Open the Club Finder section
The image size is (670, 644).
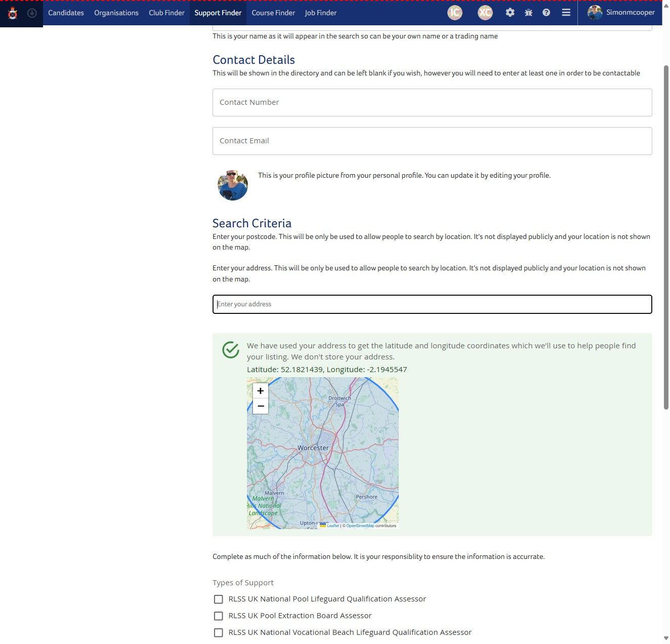click(x=166, y=13)
